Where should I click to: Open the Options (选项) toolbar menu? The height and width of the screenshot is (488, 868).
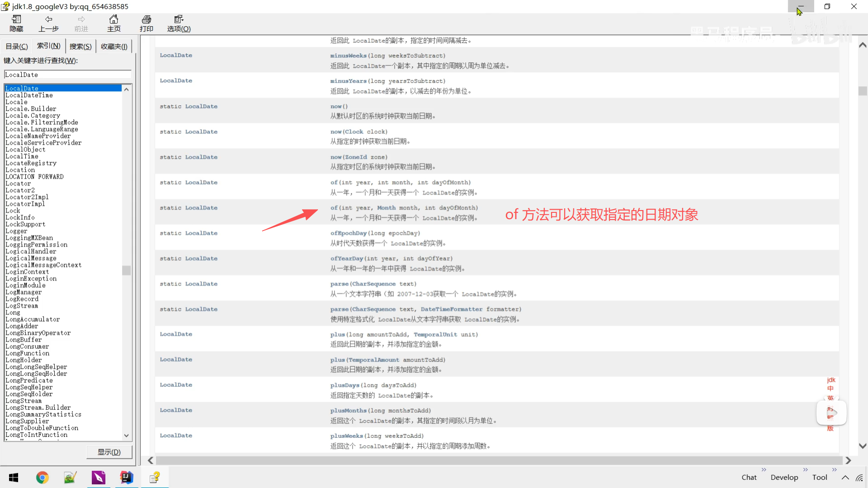179,23
